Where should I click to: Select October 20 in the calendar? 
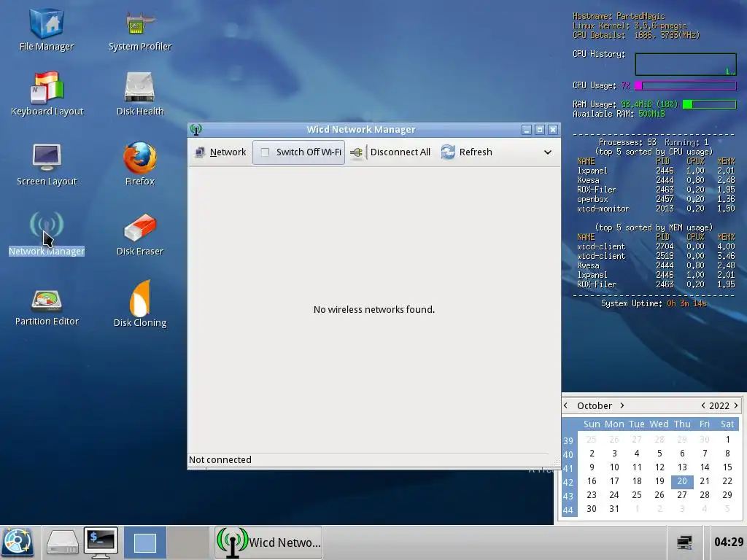click(682, 481)
